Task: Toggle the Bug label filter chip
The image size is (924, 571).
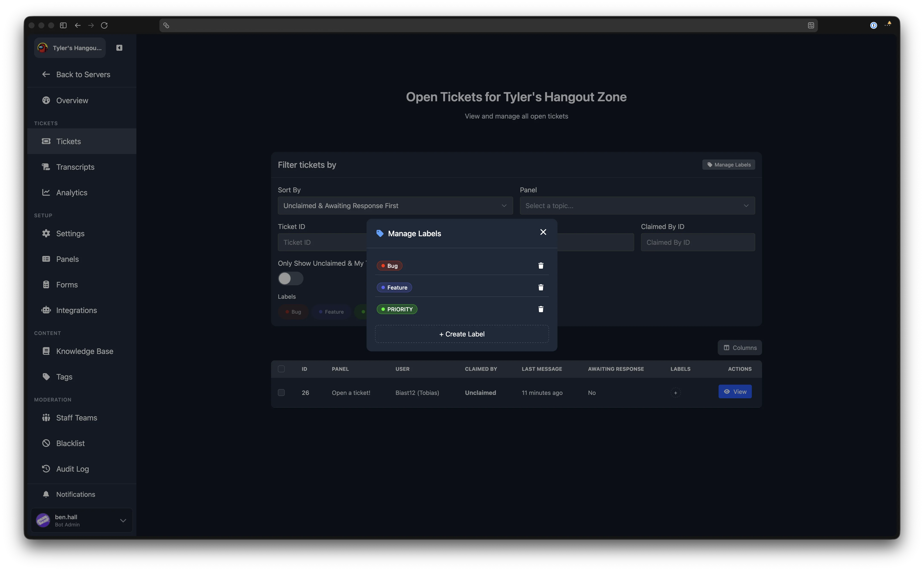Action: coord(293,312)
